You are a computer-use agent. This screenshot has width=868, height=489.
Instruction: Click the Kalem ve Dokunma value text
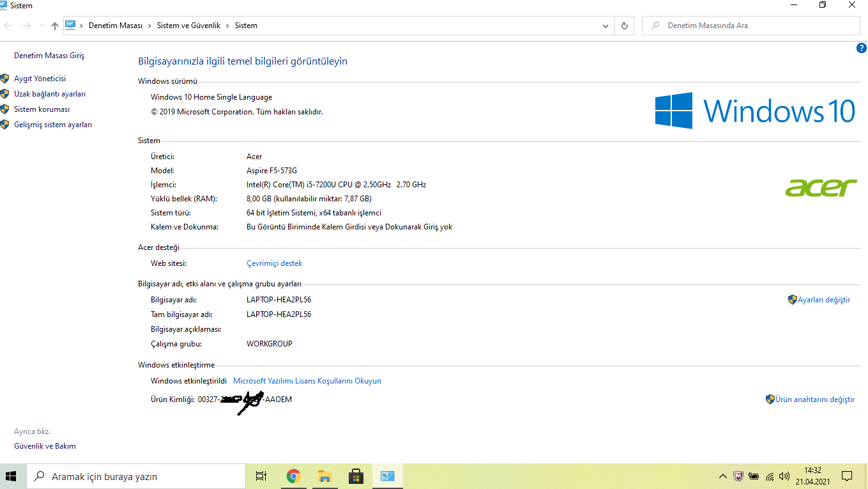click(349, 227)
